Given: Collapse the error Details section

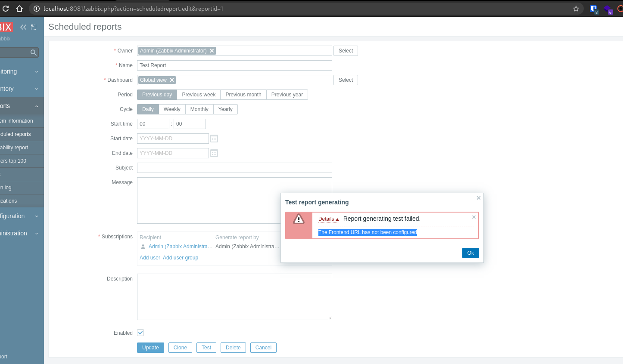Looking at the screenshot, I should coord(328,219).
